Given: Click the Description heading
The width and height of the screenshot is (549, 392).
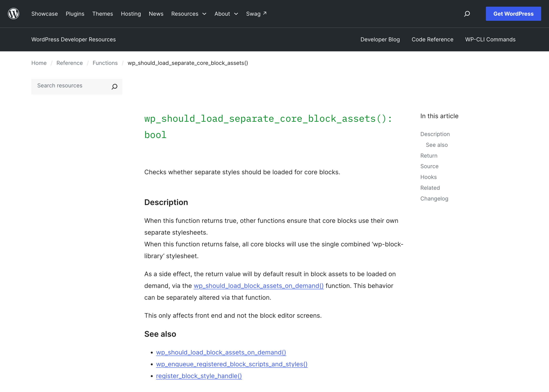Looking at the screenshot, I should point(166,202).
